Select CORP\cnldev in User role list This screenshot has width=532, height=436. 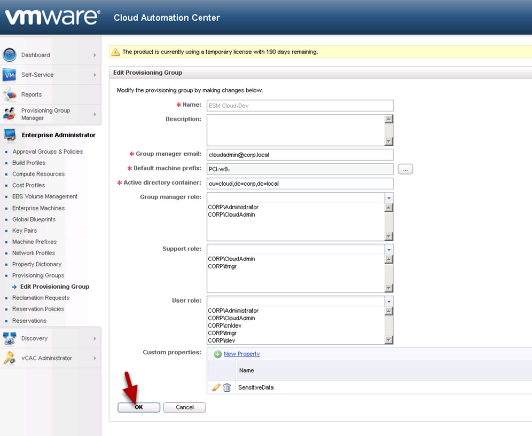(225, 325)
